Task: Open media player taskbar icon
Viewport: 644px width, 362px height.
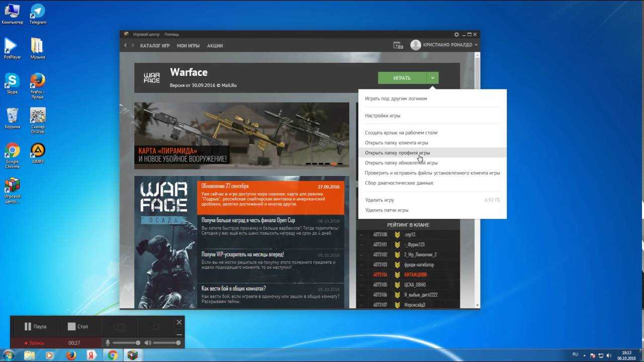Action: tap(49, 355)
